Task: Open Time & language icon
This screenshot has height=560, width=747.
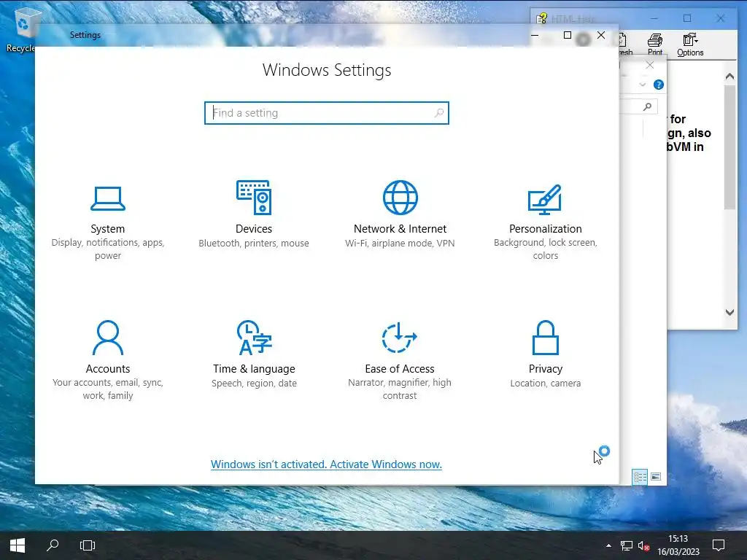Action: click(x=254, y=338)
